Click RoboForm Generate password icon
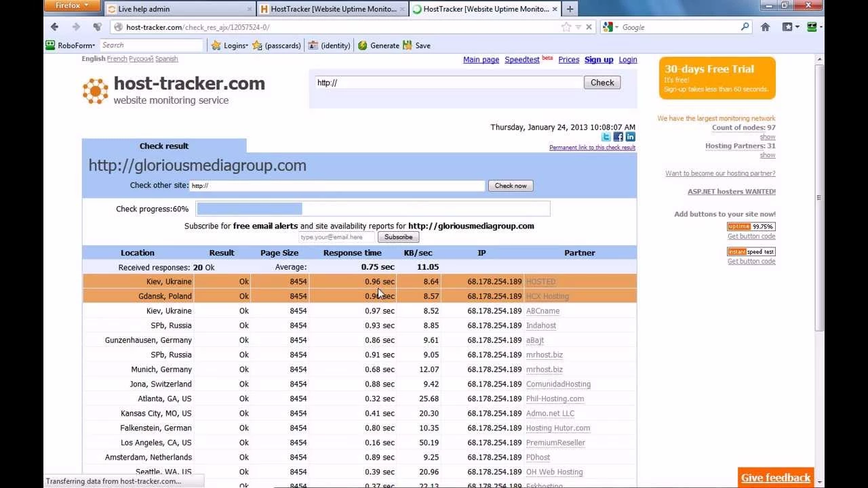The image size is (868, 488). 378,45
